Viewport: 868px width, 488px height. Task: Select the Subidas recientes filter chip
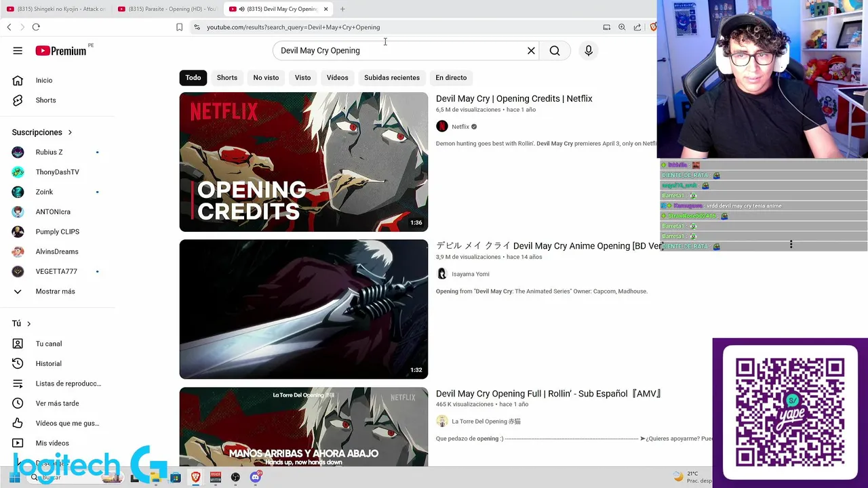pyautogui.click(x=392, y=77)
